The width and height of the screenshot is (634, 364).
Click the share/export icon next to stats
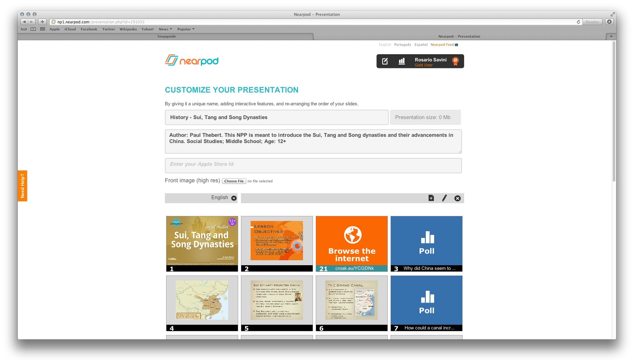(385, 61)
